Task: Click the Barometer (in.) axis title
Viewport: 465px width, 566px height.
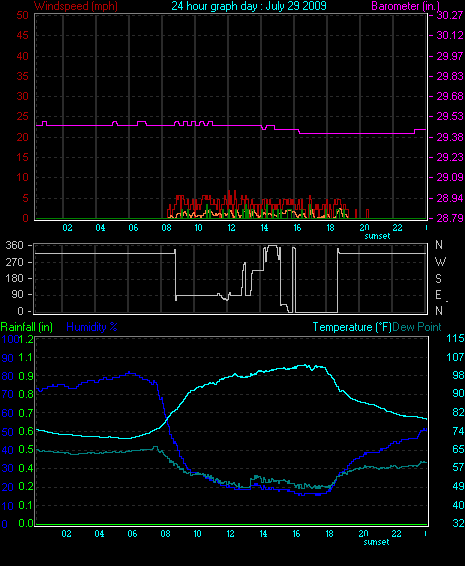Action: coord(405,6)
